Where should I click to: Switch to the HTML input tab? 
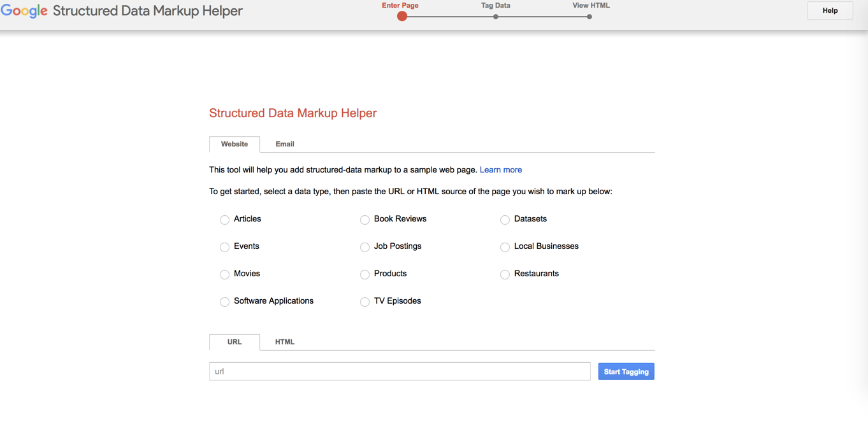[x=284, y=342]
